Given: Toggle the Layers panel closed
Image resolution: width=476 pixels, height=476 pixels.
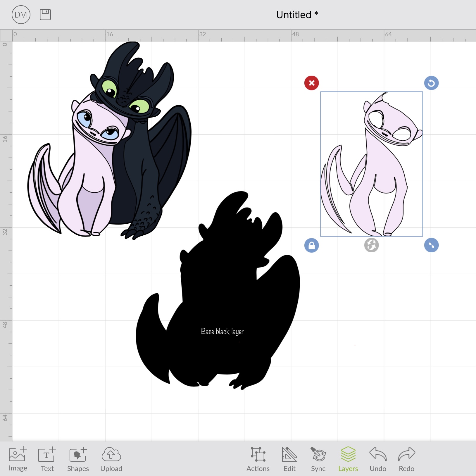Looking at the screenshot, I should (x=348, y=459).
